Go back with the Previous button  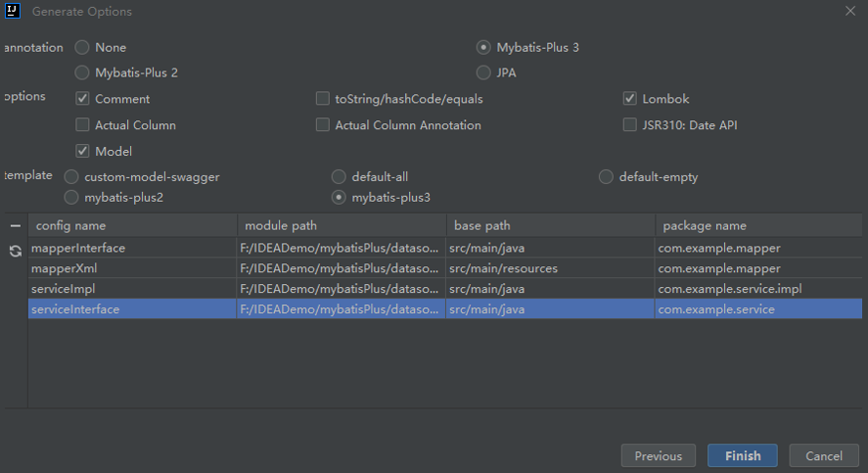click(x=658, y=456)
